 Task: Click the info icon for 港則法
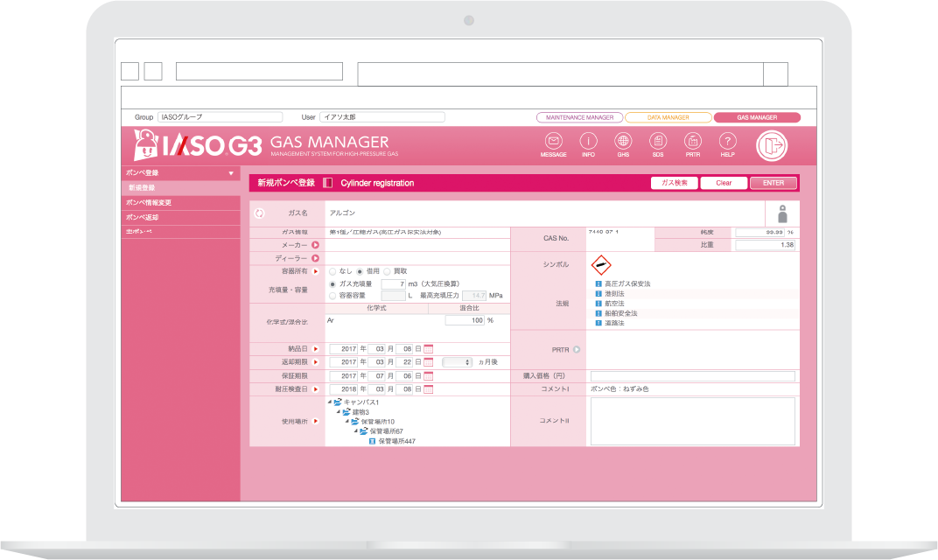(x=598, y=294)
